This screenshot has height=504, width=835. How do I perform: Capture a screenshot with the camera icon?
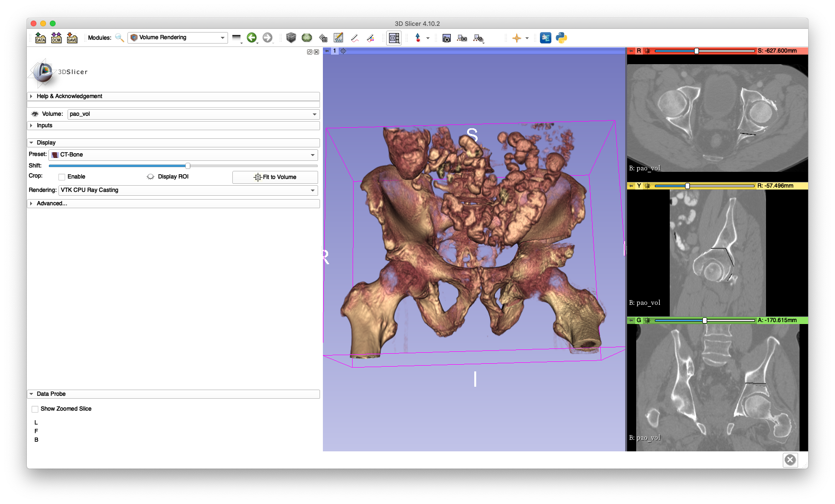click(446, 38)
